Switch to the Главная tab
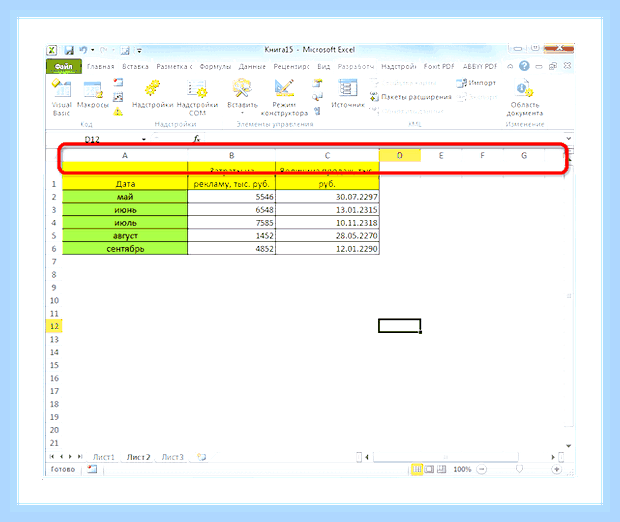 100,66
